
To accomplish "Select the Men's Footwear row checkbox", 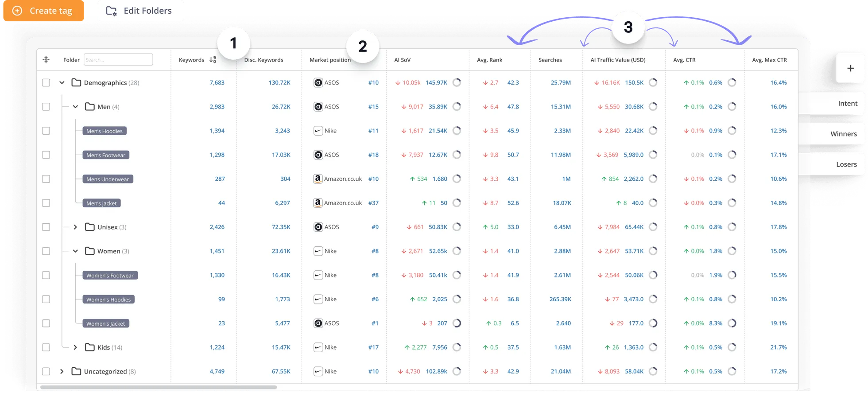I will point(46,155).
